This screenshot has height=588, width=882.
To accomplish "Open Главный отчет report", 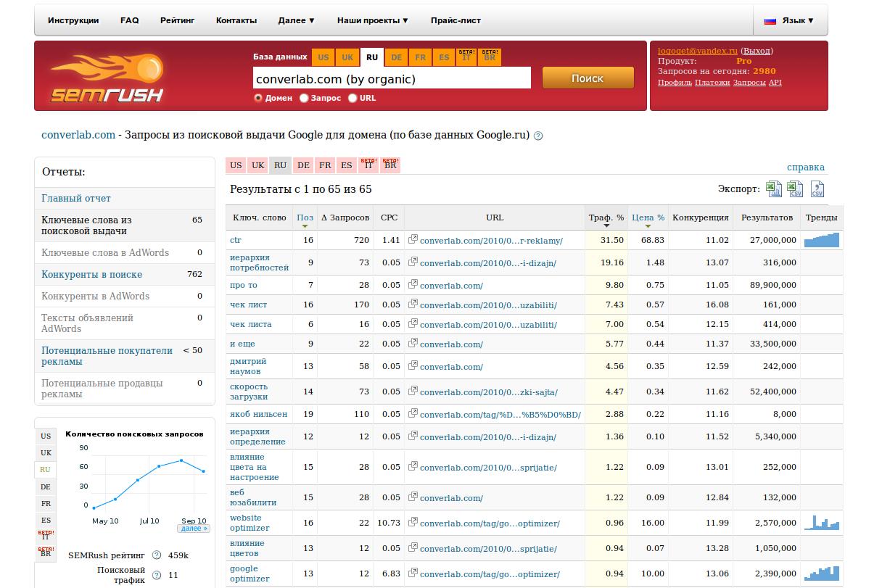I will (76, 198).
